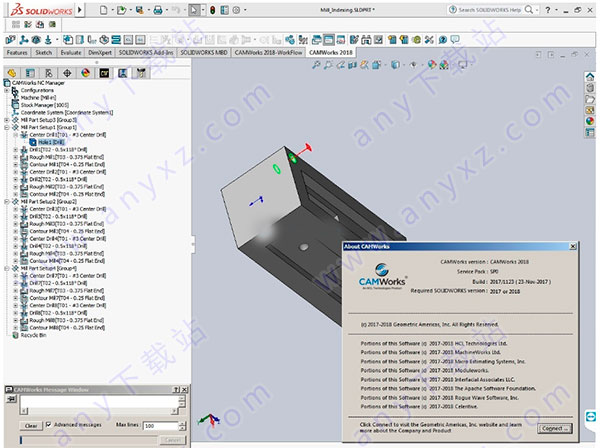This screenshot has height=448, width=600.
Task: Open the FeatureManager design tree tab icon
Action: (12, 73)
